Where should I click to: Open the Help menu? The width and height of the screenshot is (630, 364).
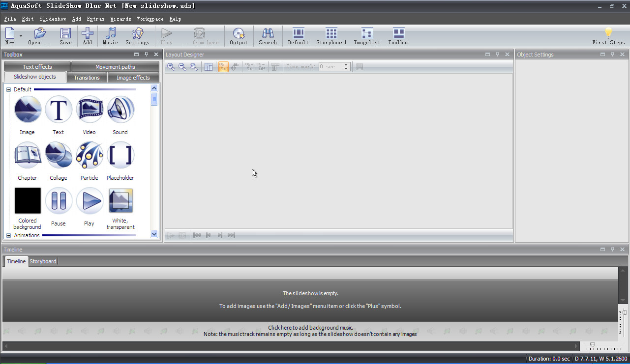click(x=175, y=19)
